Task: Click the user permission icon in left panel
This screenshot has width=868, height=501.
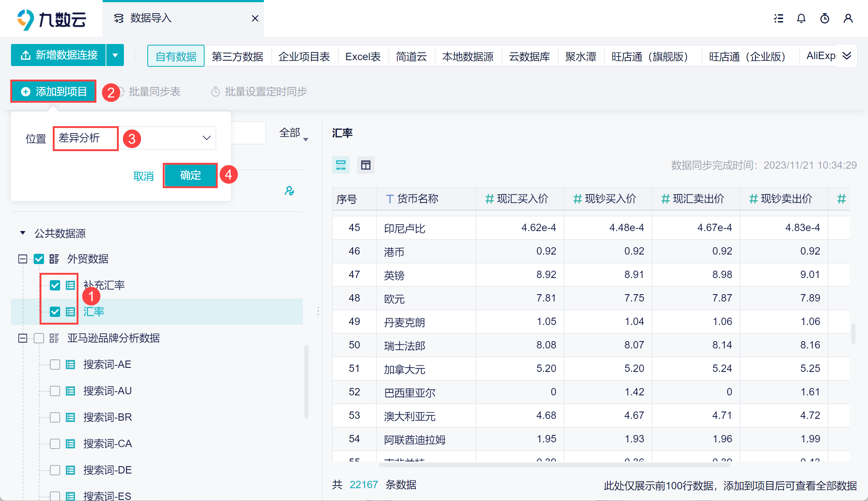Action: point(290,191)
